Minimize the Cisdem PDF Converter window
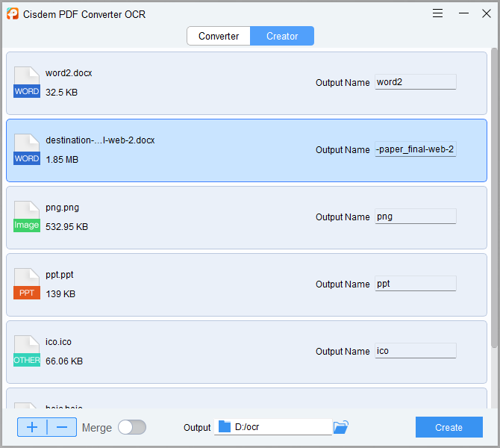 click(x=463, y=13)
